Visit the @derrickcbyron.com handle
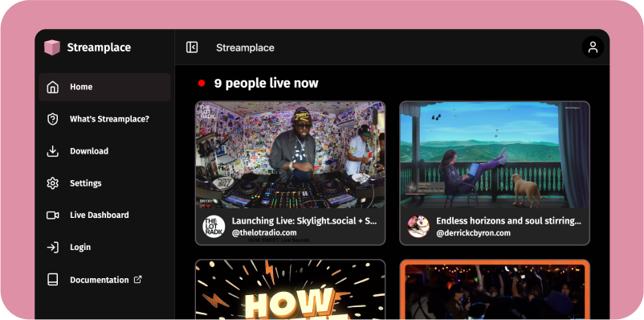 click(x=473, y=233)
